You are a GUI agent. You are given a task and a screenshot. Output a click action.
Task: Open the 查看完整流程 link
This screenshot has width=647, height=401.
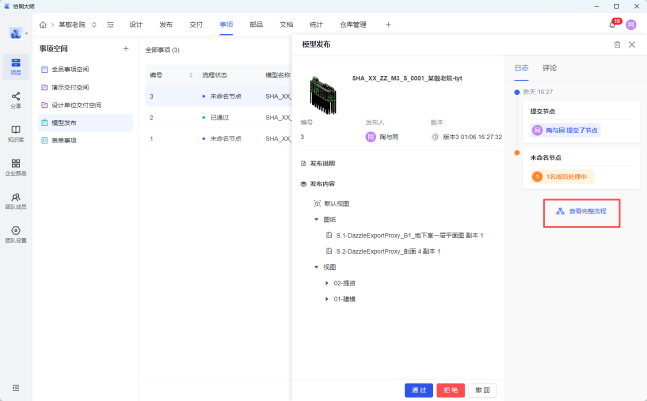point(582,212)
